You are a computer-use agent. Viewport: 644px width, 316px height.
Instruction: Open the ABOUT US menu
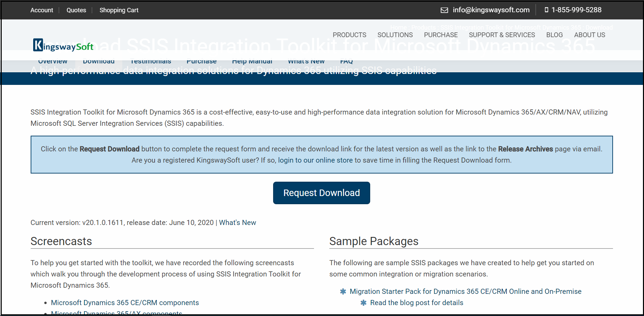click(590, 35)
